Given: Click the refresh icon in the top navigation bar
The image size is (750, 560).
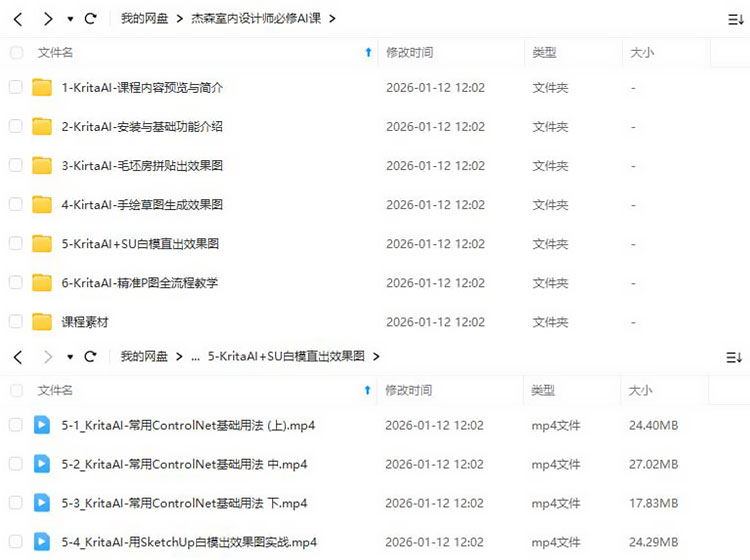Looking at the screenshot, I should tap(91, 18).
